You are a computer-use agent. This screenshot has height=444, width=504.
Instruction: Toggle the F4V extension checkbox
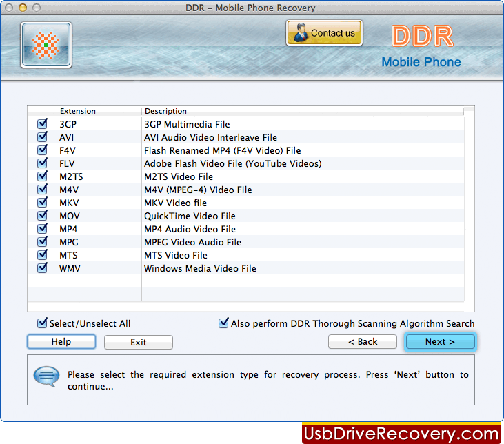[x=42, y=150]
